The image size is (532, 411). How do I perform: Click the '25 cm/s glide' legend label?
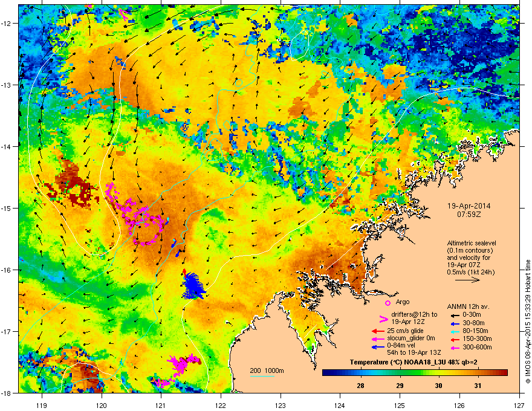click(406, 331)
